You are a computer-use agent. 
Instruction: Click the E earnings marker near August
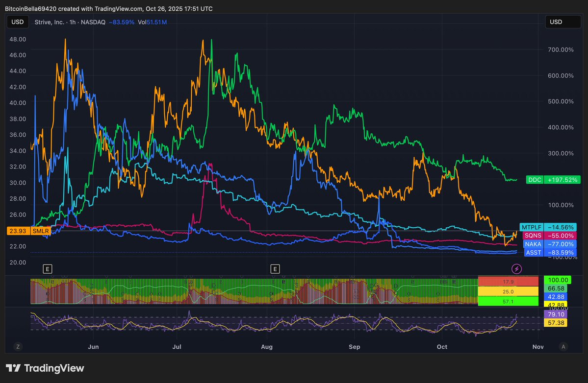(x=275, y=269)
